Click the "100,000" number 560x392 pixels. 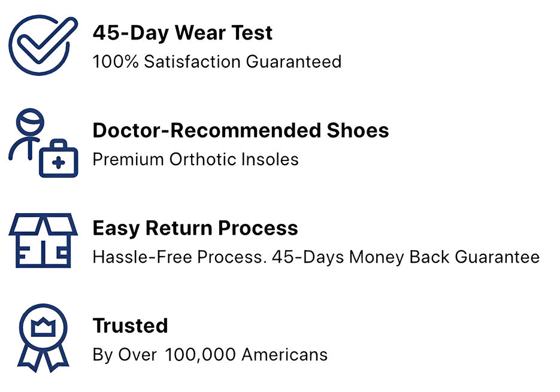coord(201,354)
